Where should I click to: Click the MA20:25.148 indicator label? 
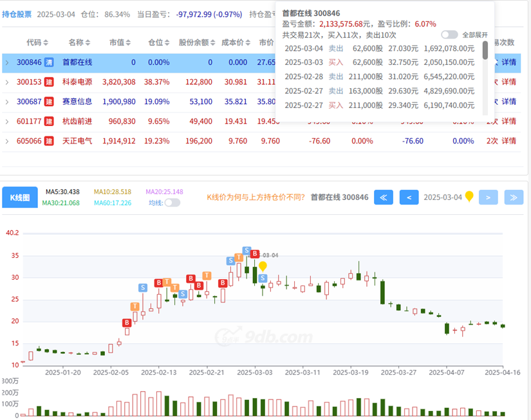[164, 192]
